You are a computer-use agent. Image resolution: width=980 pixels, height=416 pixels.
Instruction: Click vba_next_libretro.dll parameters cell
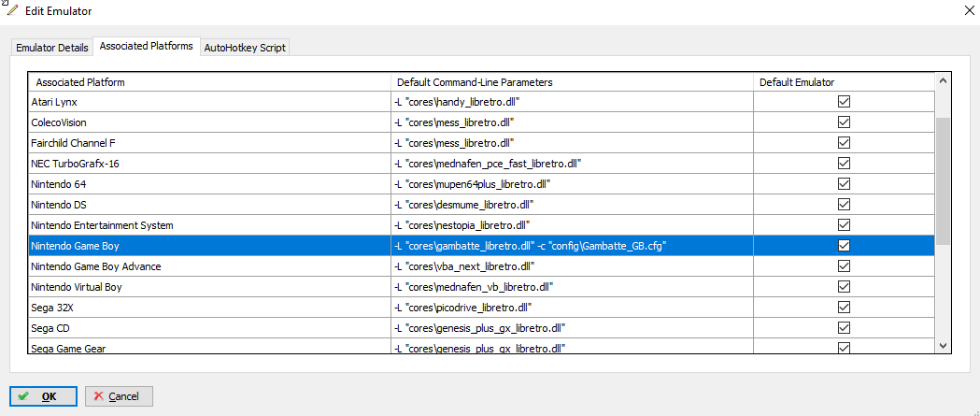pos(572,266)
